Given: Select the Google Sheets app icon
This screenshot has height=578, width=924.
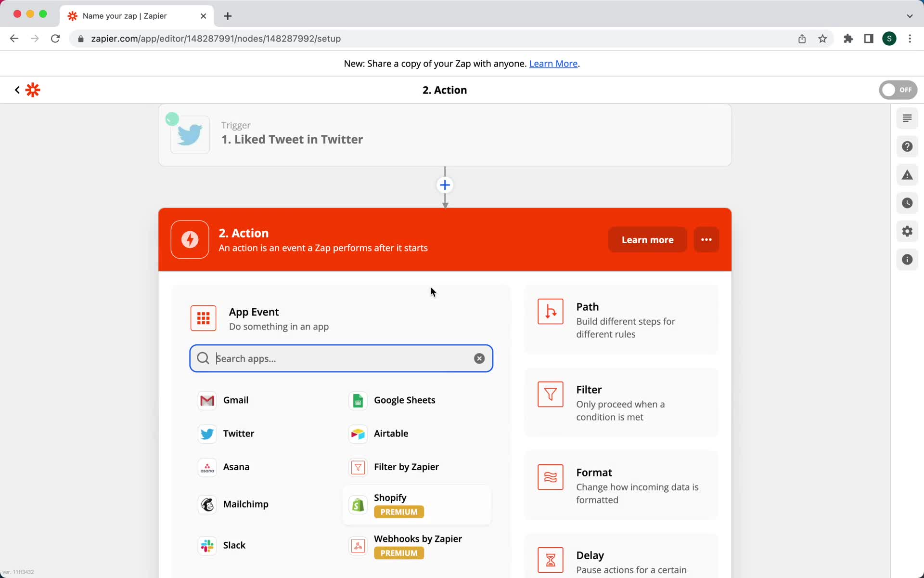Looking at the screenshot, I should coord(358,399).
